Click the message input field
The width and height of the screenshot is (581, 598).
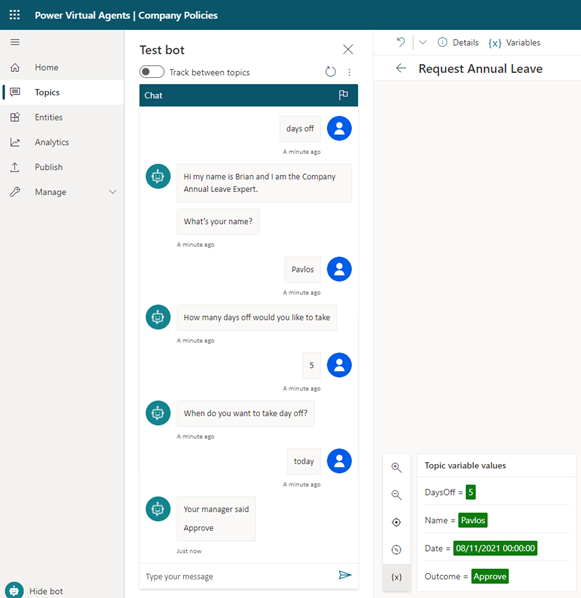(x=238, y=576)
